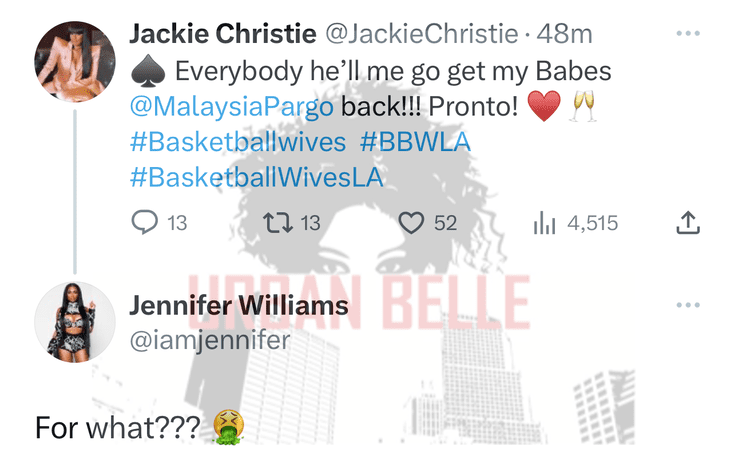Click the "For what???" reply text
Image resolution: width=738 pixels, height=468 pixels.
[x=118, y=428]
